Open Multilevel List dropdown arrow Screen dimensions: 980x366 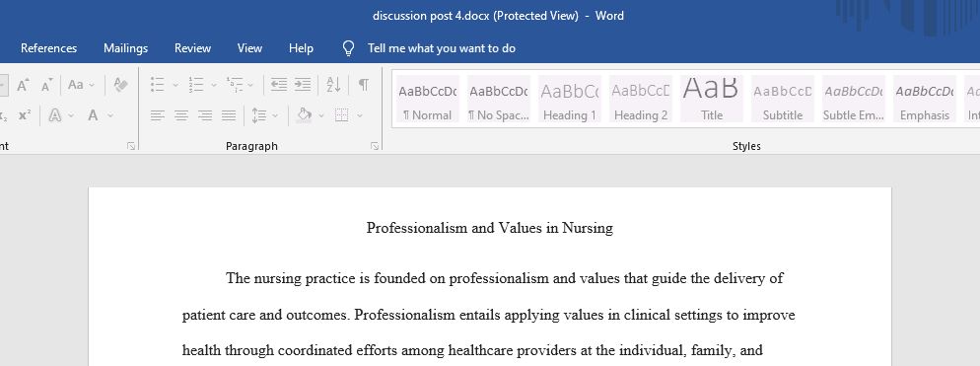coord(250,85)
